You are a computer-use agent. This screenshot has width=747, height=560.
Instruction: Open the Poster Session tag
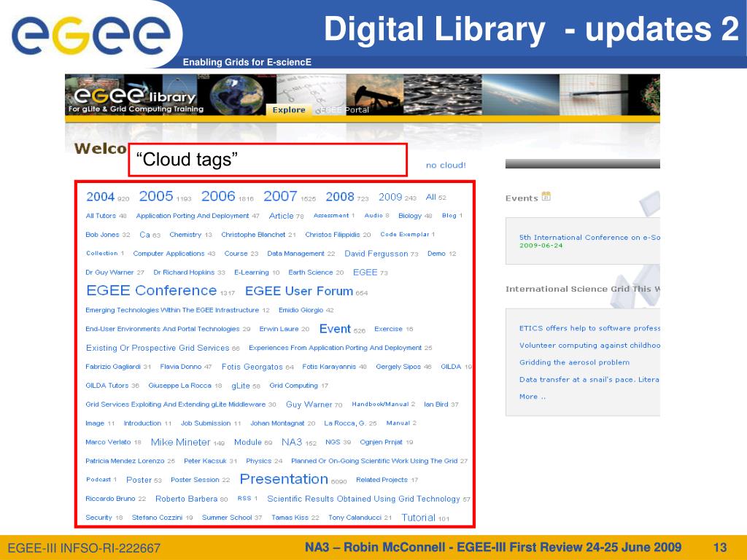[195, 480]
